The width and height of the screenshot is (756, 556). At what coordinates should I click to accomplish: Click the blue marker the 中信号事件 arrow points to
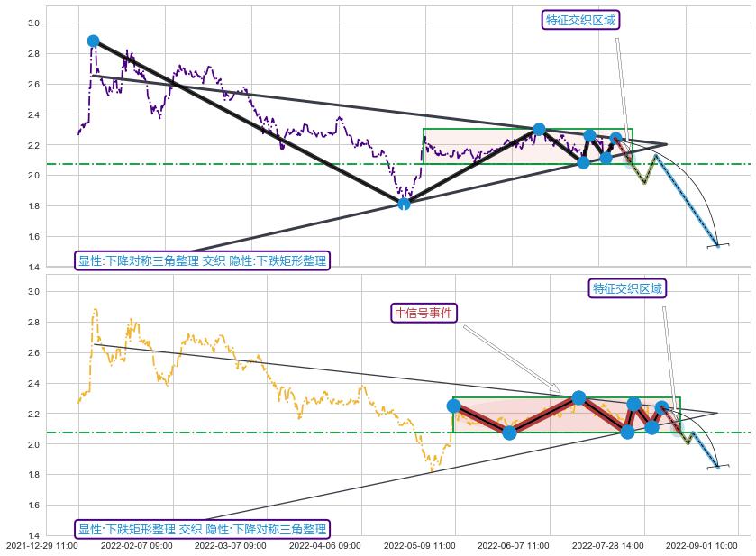tap(579, 397)
